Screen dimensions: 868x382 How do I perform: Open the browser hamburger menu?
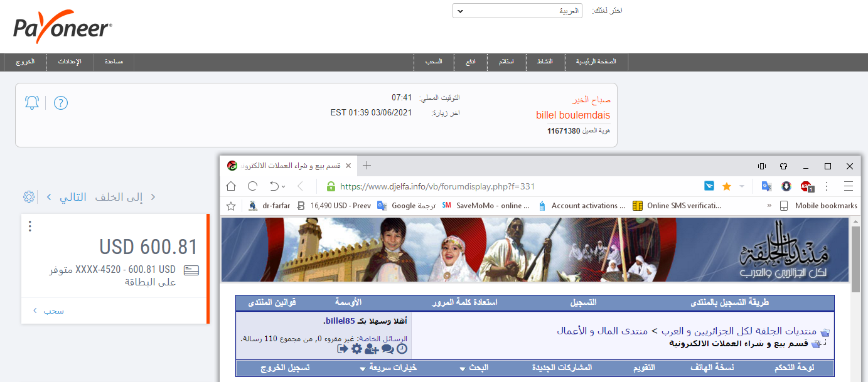849,186
